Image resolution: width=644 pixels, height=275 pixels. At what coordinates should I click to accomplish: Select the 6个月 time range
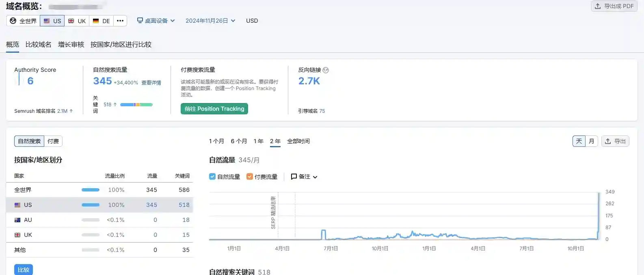(x=239, y=141)
